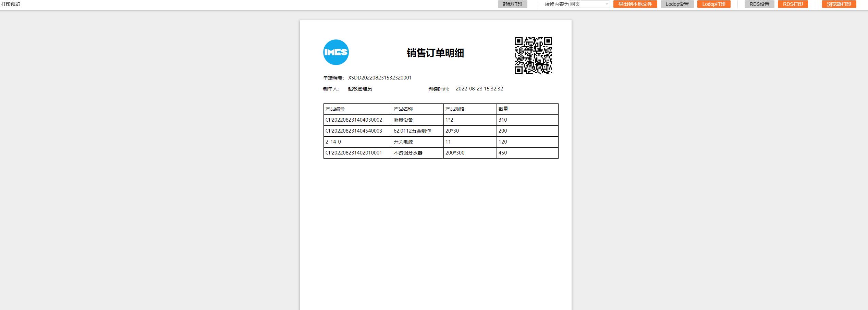Screen dimensions: 868x310
Task: Open Lodop设置
Action: pos(677,4)
